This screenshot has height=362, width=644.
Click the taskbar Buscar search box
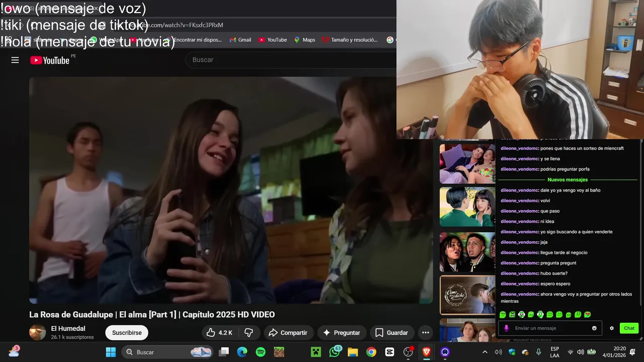coord(168,352)
